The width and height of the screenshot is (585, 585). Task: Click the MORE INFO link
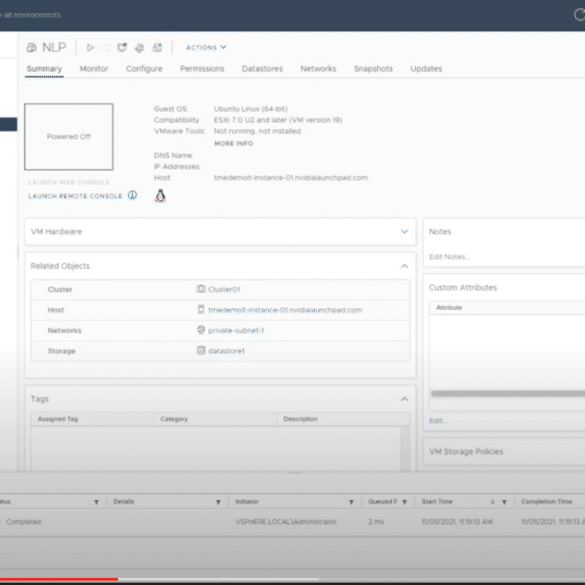click(x=234, y=143)
